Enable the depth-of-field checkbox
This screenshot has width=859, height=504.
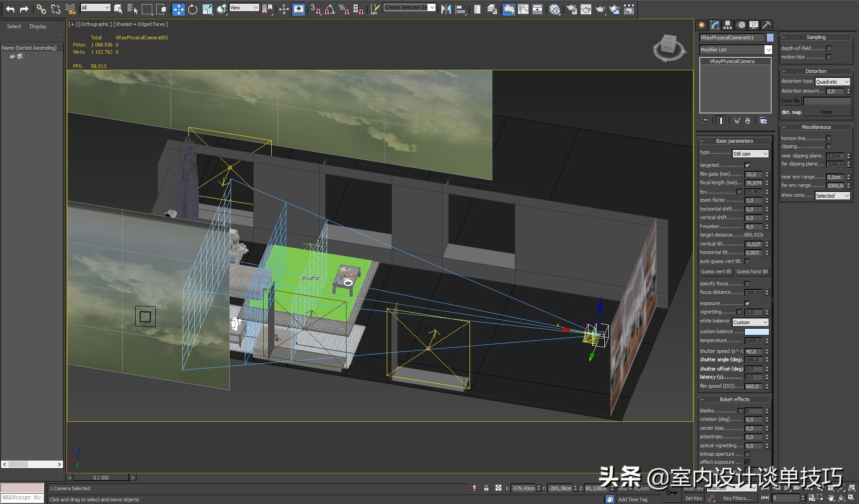829,48
